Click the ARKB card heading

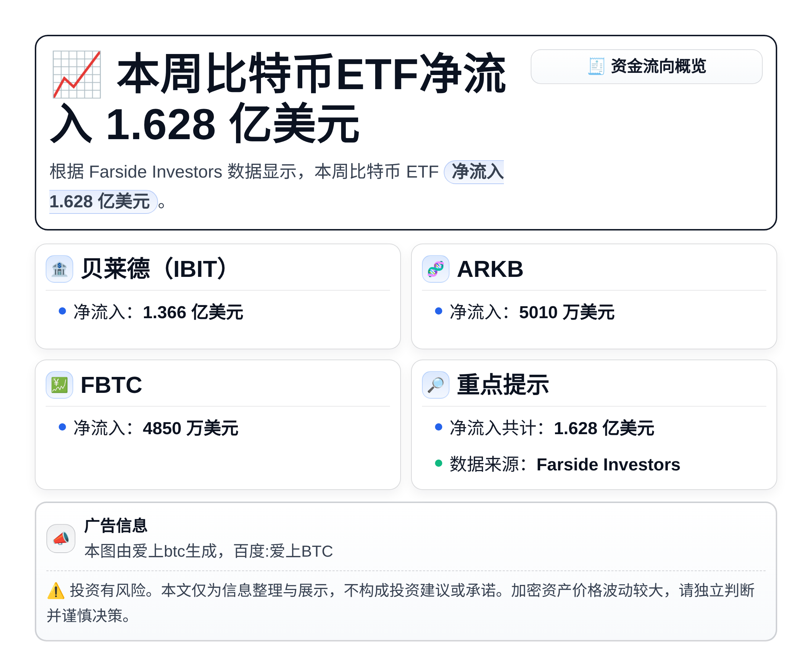[490, 269]
